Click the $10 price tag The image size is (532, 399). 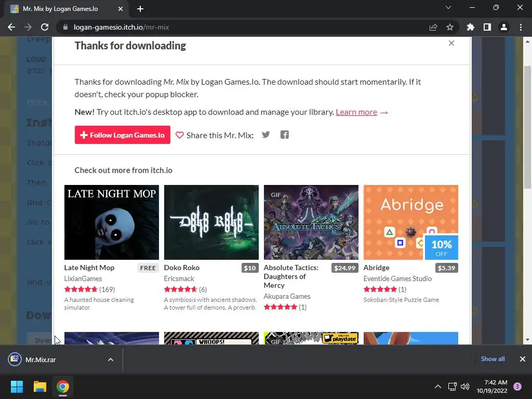pos(250,268)
